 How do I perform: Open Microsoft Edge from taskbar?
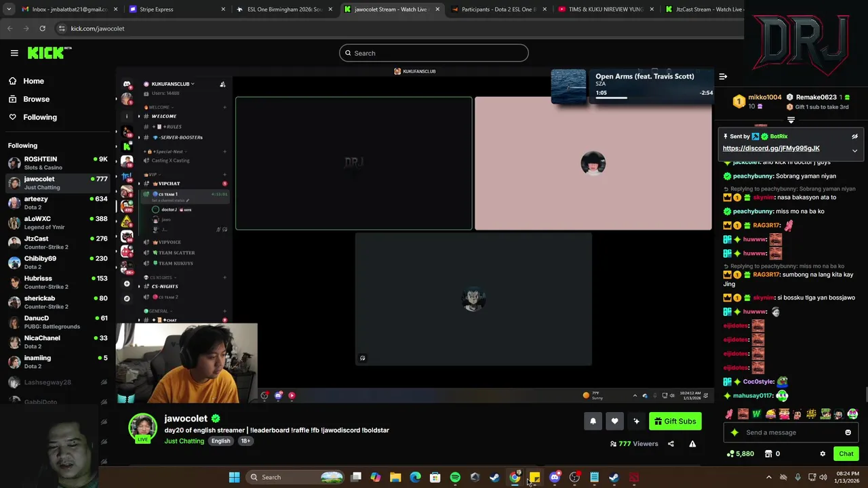[415, 477]
